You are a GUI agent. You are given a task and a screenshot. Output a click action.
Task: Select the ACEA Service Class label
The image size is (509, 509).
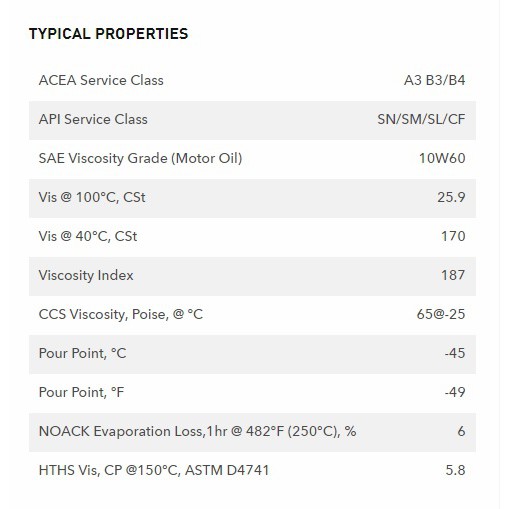[101, 80]
